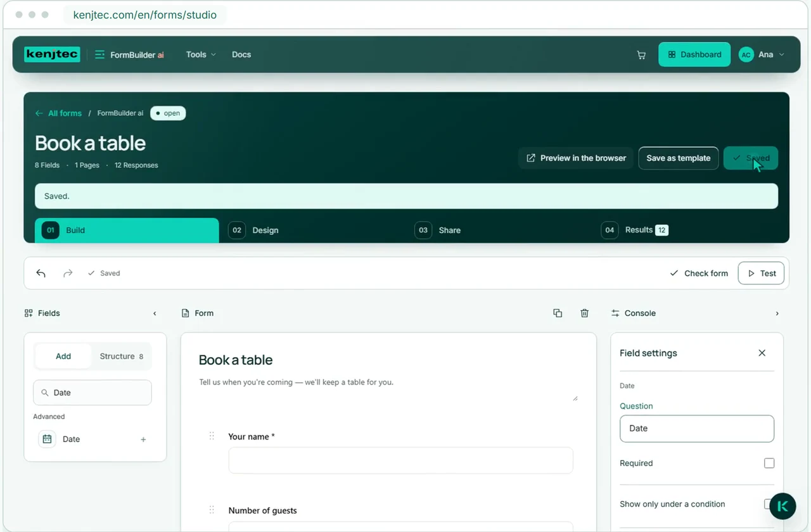Click the AC user avatar
Viewport: 811px width, 532px height.
tap(746, 55)
